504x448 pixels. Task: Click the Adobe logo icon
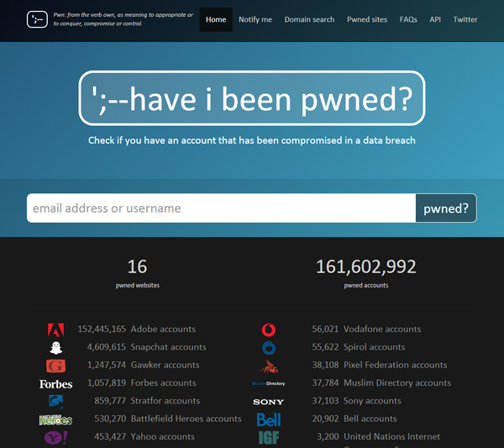click(56, 329)
